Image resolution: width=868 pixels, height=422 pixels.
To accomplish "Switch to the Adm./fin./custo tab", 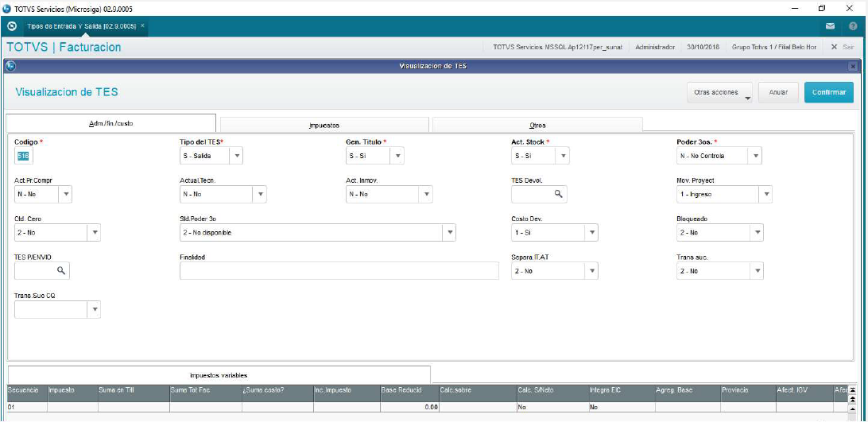I will pos(110,123).
